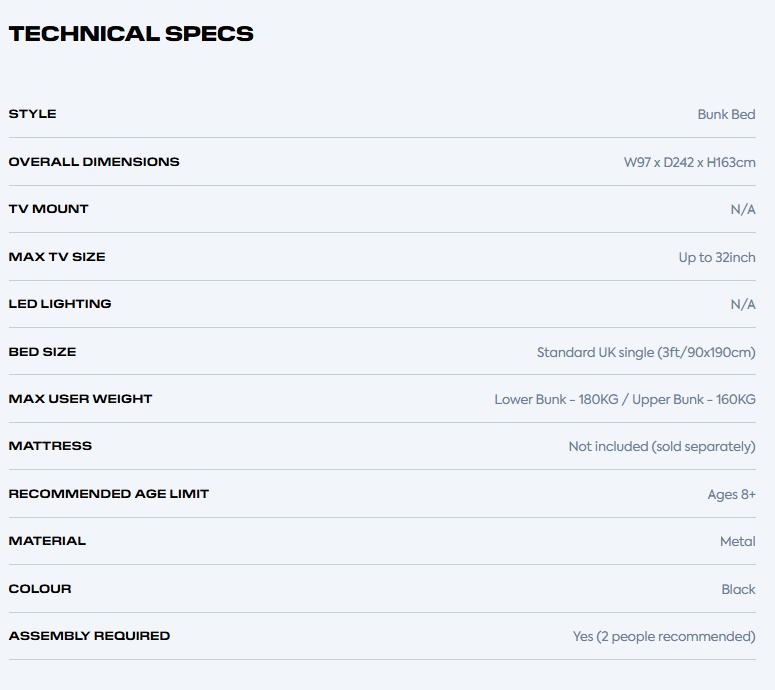The image size is (775, 690).
Task: Click the Overall Dimensions label
Action: 94,162
